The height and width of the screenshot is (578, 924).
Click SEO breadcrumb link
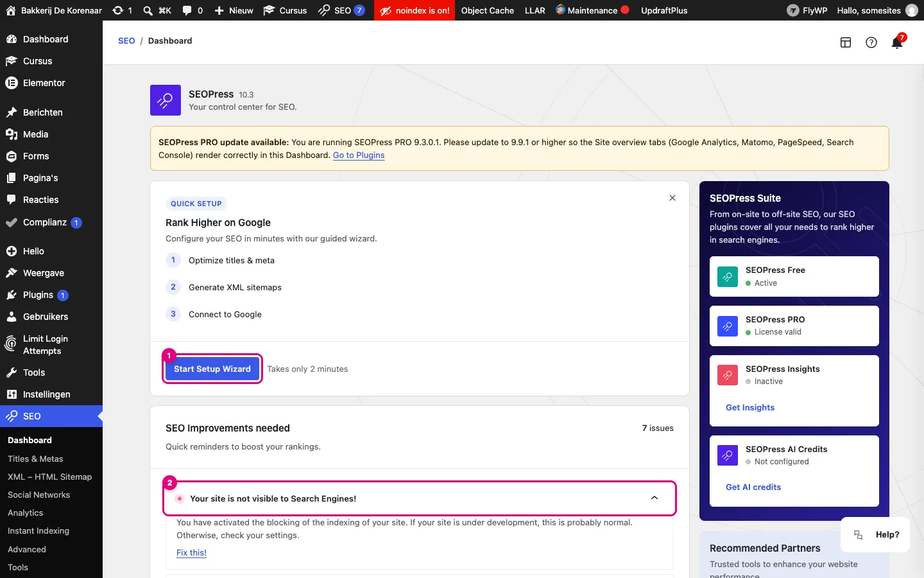pos(126,40)
